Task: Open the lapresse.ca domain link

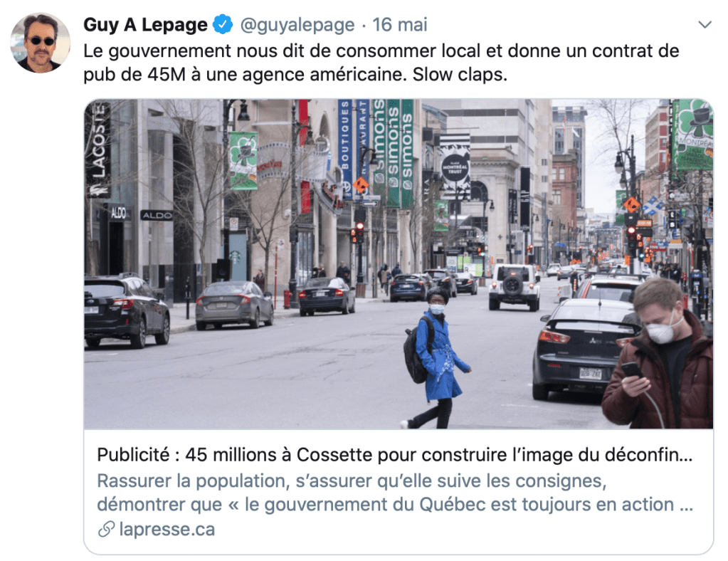Action: click(167, 529)
